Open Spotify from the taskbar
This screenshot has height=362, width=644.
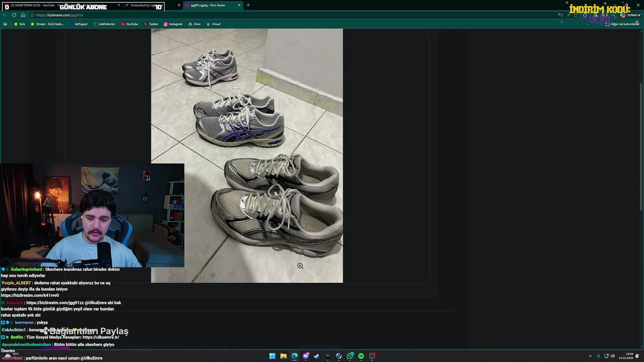[361, 356]
